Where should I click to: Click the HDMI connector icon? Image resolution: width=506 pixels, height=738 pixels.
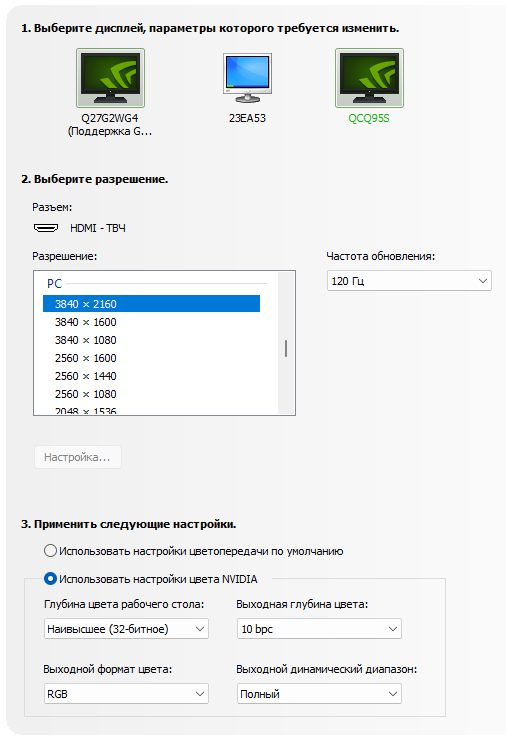pyautogui.click(x=46, y=228)
